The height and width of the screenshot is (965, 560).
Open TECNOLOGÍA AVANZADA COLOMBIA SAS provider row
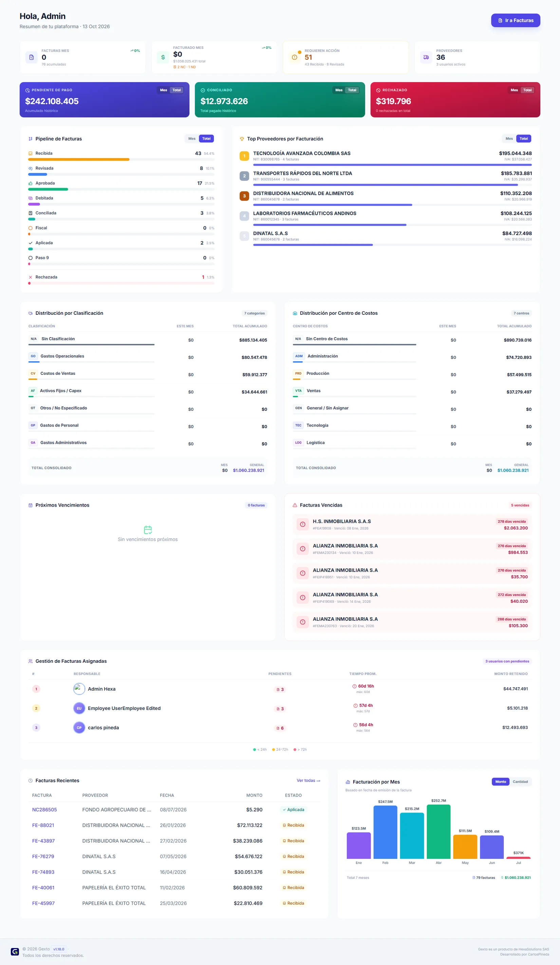(x=386, y=159)
